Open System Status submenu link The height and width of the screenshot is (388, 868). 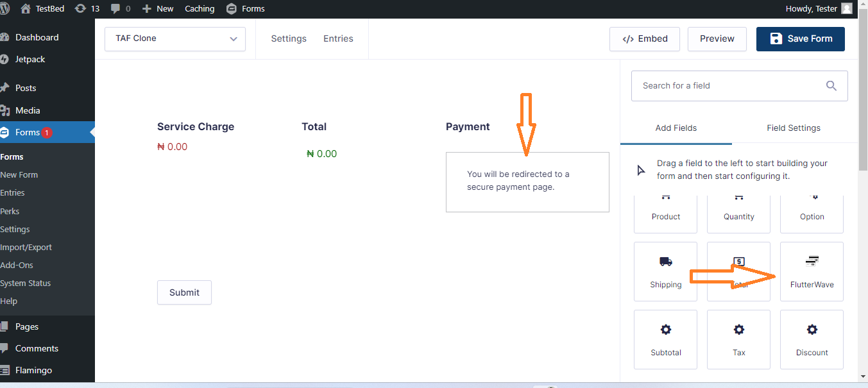click(x=26, y=283)
